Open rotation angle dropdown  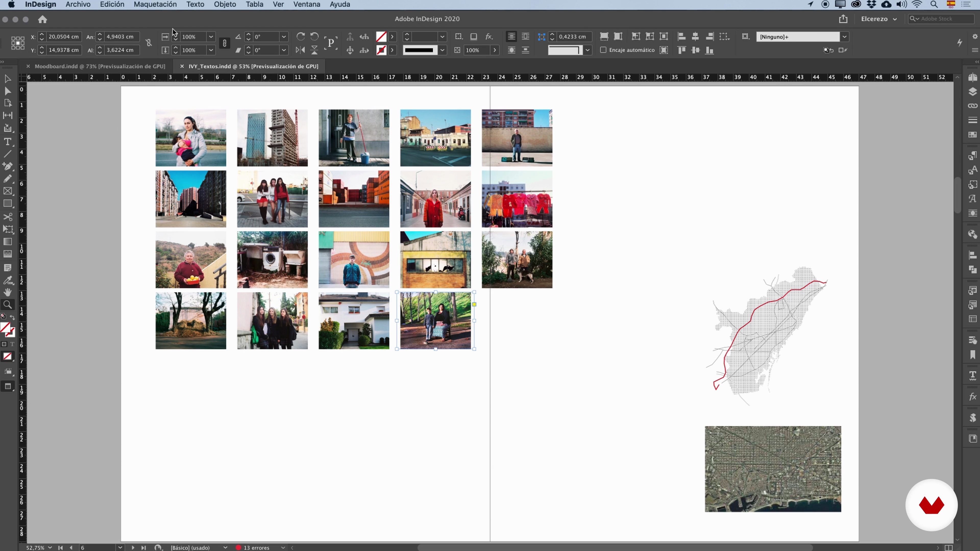(284, 36)
